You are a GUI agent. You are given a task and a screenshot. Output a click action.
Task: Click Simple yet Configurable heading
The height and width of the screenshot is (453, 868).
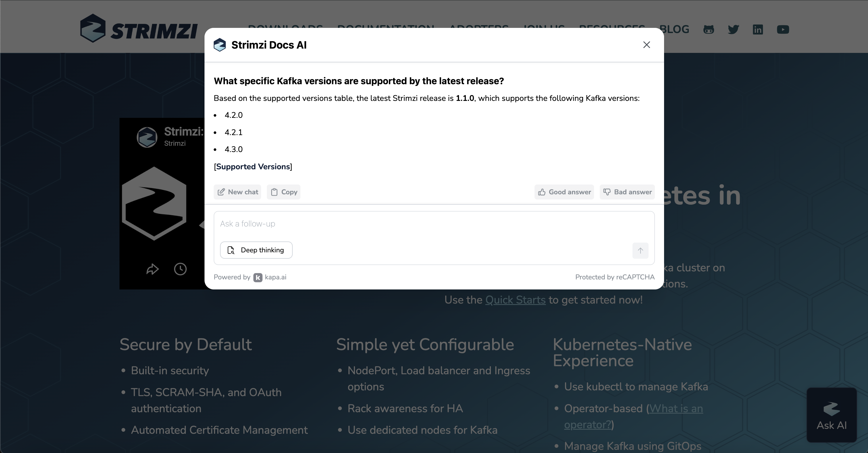click(x=425, y=344)
